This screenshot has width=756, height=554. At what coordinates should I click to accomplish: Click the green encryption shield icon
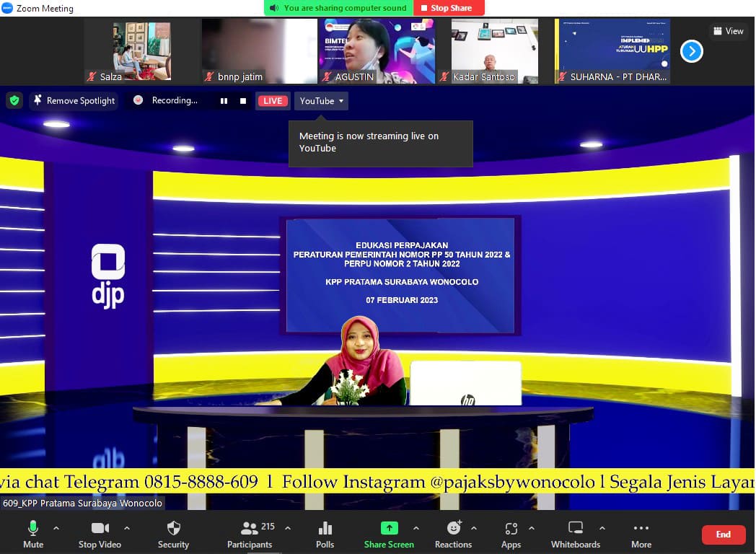tap(14, 101)
